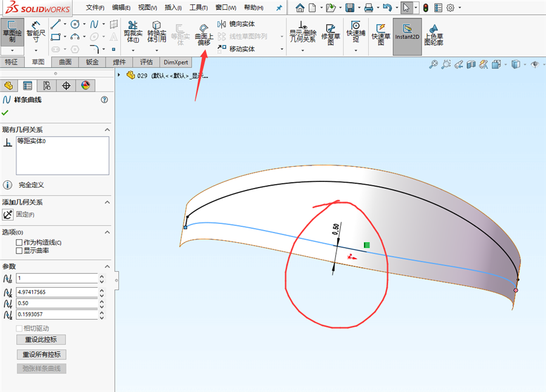Collapse the Options (选项) section
This screenshot has height=392, width=546.
click(x=107, y=232)
